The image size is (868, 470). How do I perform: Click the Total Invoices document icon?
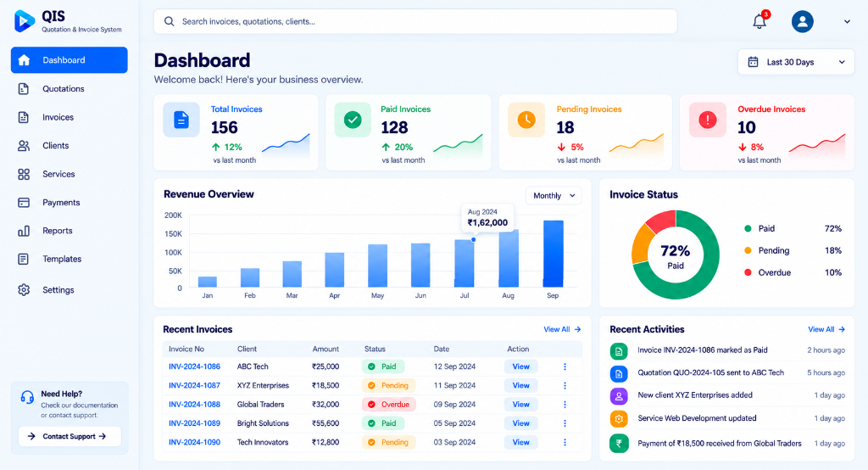coord(181,120)
